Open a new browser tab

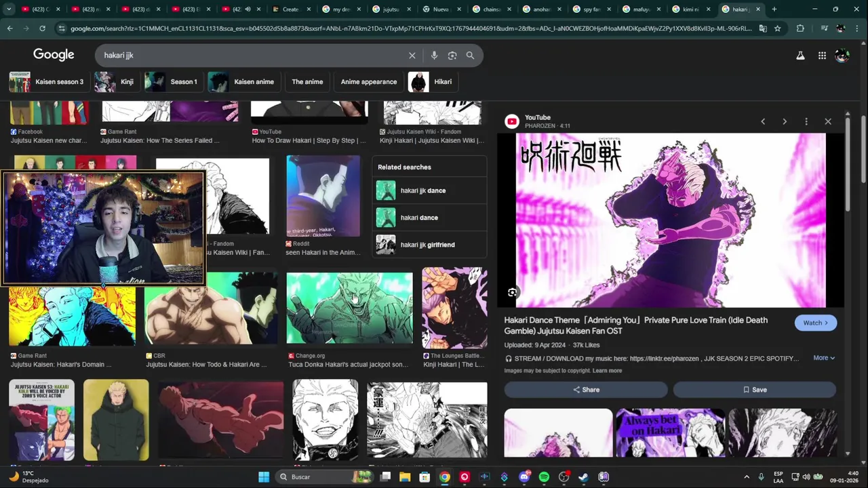point(774,9)
